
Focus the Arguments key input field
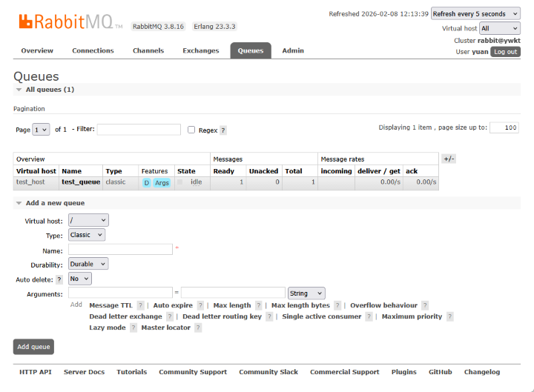121,293
